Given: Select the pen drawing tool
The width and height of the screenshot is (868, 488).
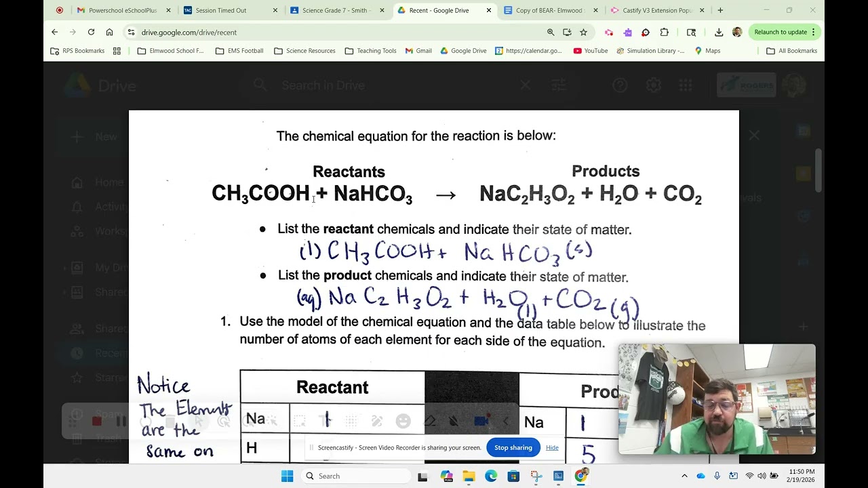Looking at the screenshot, I should point(377,421).
